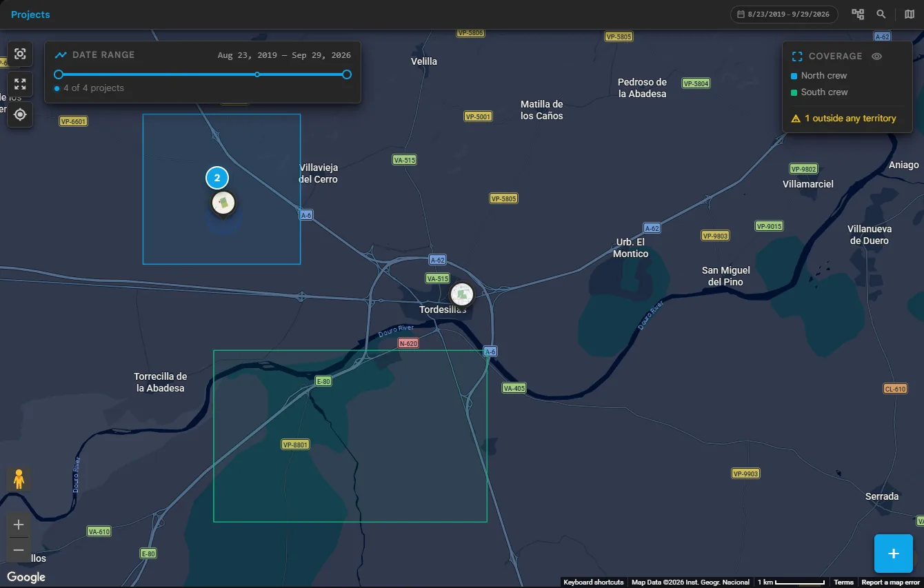Screen dimensions: 924x588
Task: Go to the Projects page link
Action: point(30,14)
